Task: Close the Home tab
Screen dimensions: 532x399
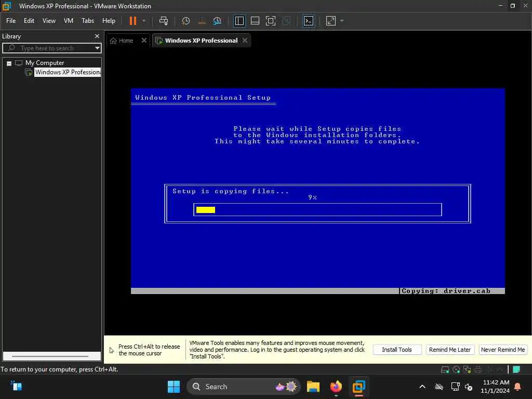Action: [x=144, y=41]
